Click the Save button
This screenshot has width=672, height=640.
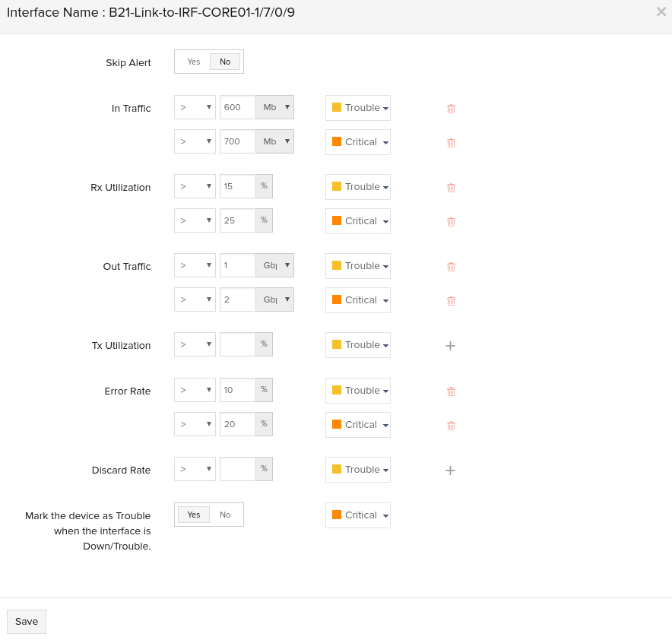(26, 621)
